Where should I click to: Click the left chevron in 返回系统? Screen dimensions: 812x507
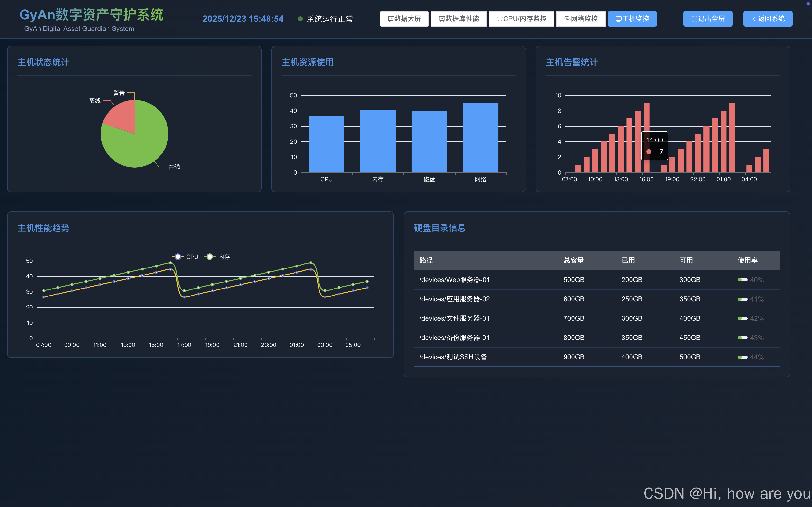(754, 19)
